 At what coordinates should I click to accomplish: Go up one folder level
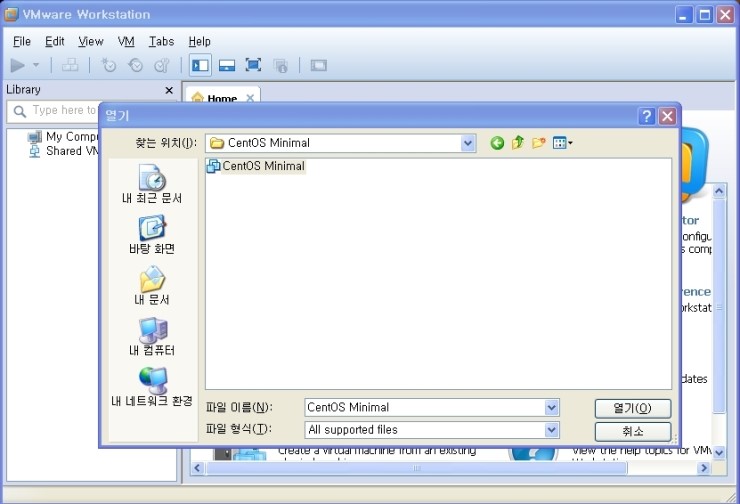pos(518,143)
